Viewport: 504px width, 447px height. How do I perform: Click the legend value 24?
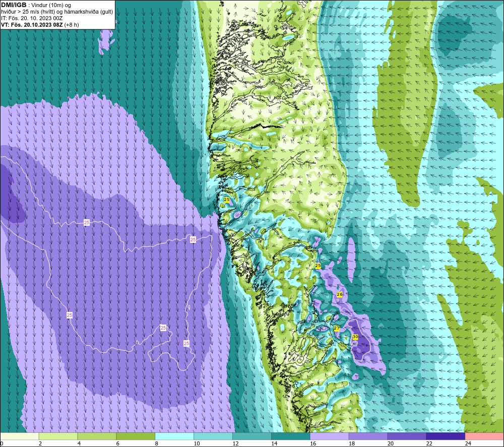(468, 443)
